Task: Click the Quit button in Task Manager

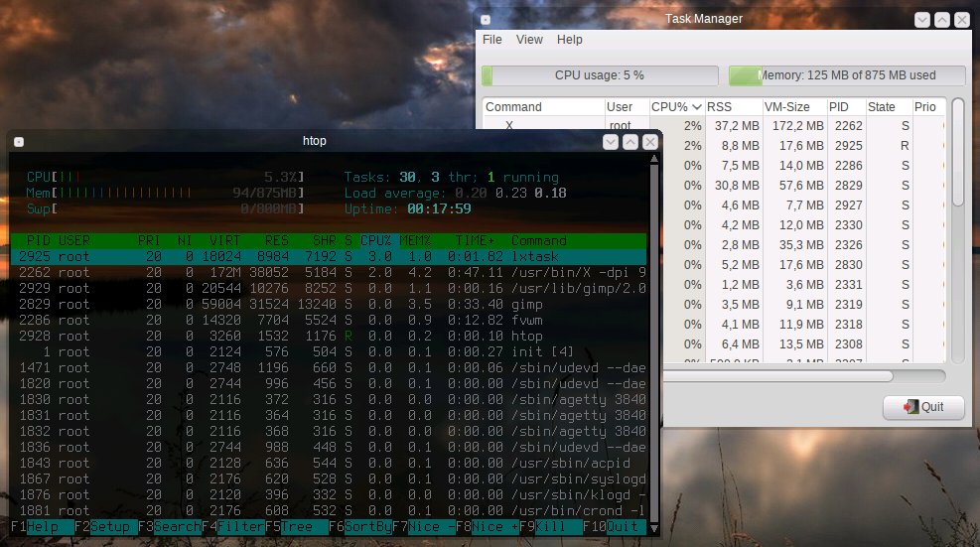Action: (923, 407)
